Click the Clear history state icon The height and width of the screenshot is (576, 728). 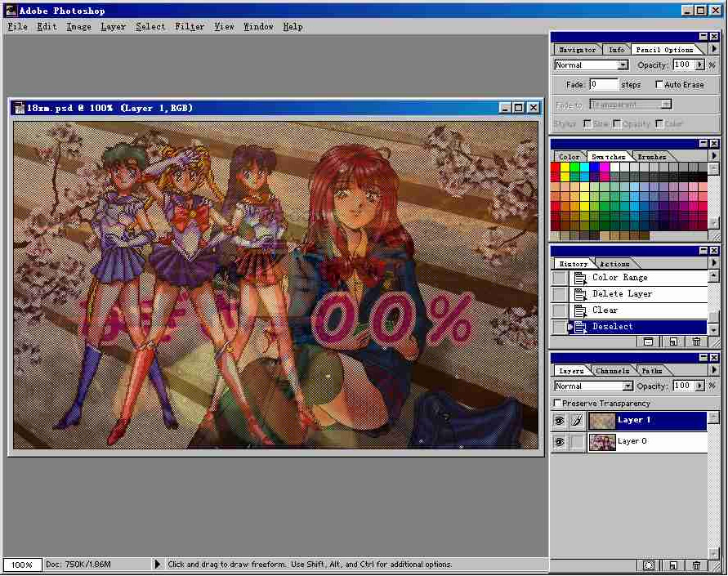pyautogui.click(x=579, y=310)
